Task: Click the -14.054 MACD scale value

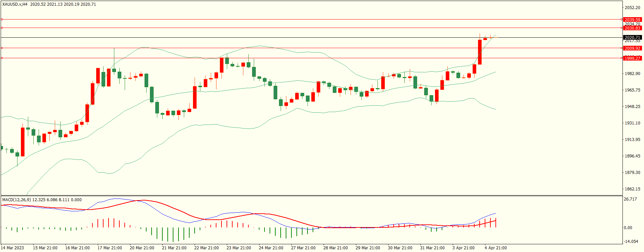Action: [631, 242]
